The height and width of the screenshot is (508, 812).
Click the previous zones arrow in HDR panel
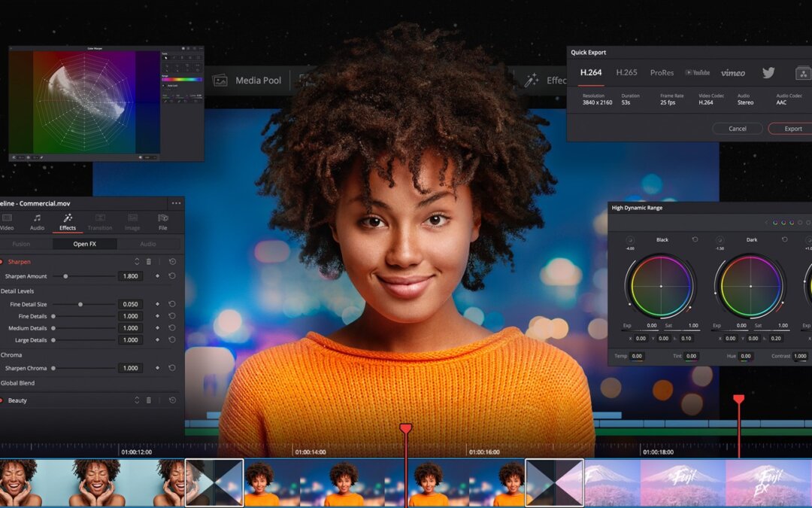766,223
